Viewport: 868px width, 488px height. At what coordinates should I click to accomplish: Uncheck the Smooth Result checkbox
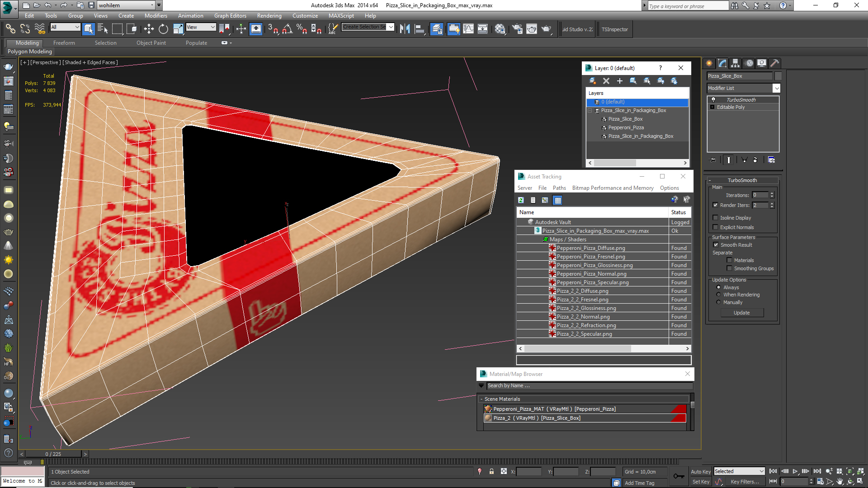pyautogui.click(x=716, y=245)
